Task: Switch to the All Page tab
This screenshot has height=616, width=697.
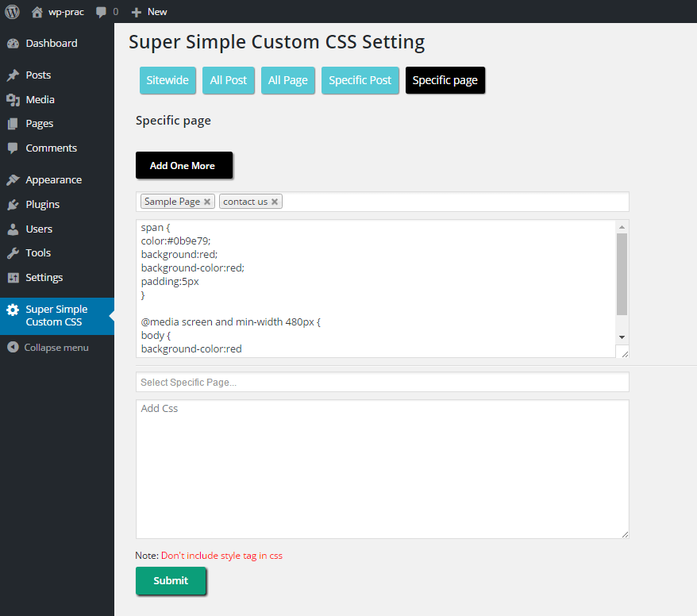Action: 288,80
